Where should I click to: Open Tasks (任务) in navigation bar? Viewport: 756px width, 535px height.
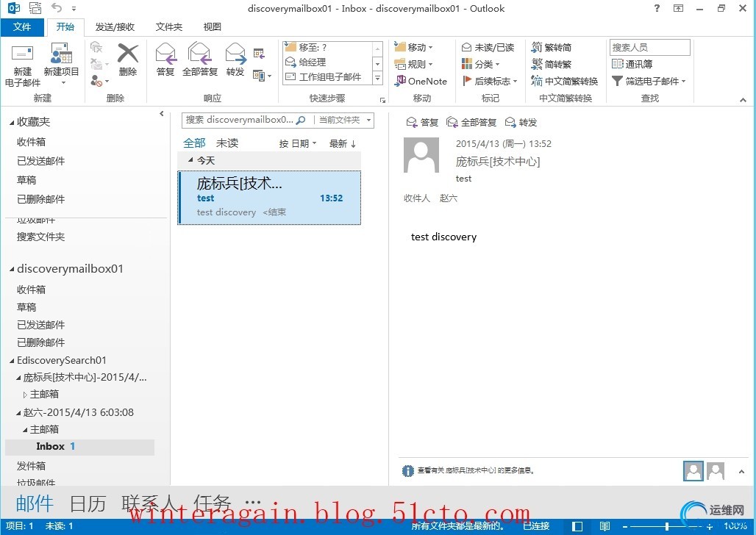[212, 503]
